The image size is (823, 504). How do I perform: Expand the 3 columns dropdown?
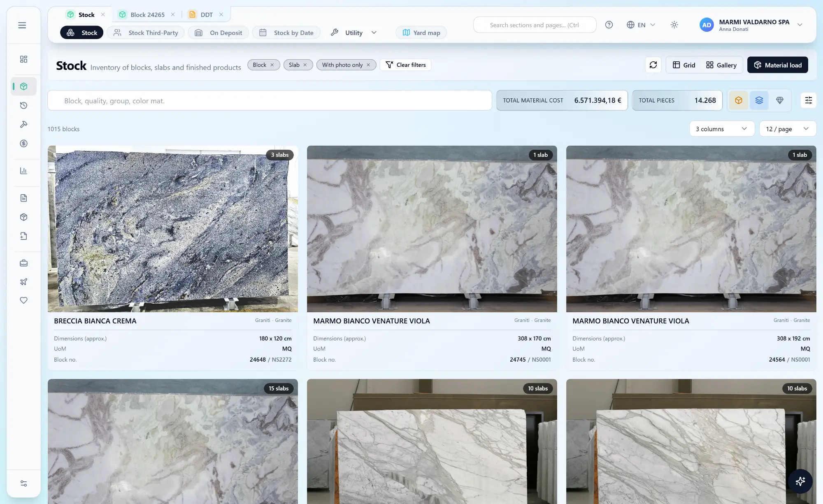click(x=722, y=129)
